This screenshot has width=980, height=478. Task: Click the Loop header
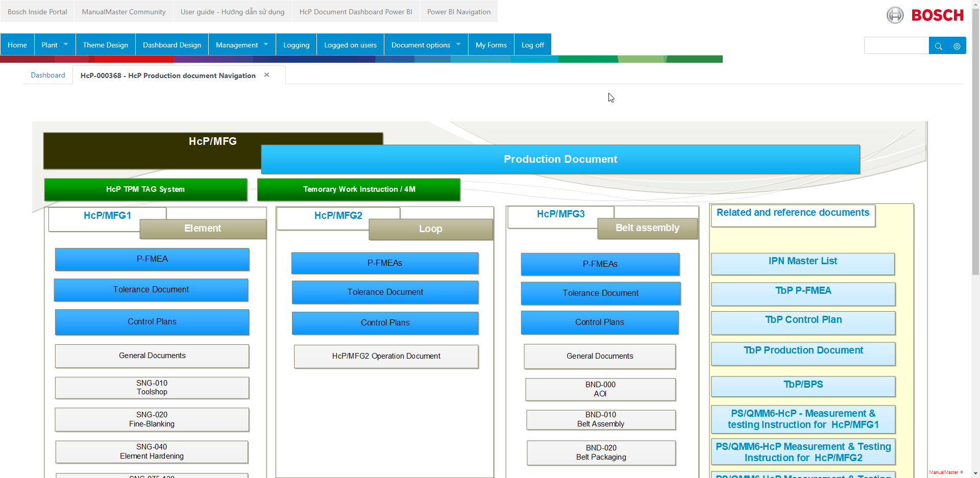pos(430,229)
